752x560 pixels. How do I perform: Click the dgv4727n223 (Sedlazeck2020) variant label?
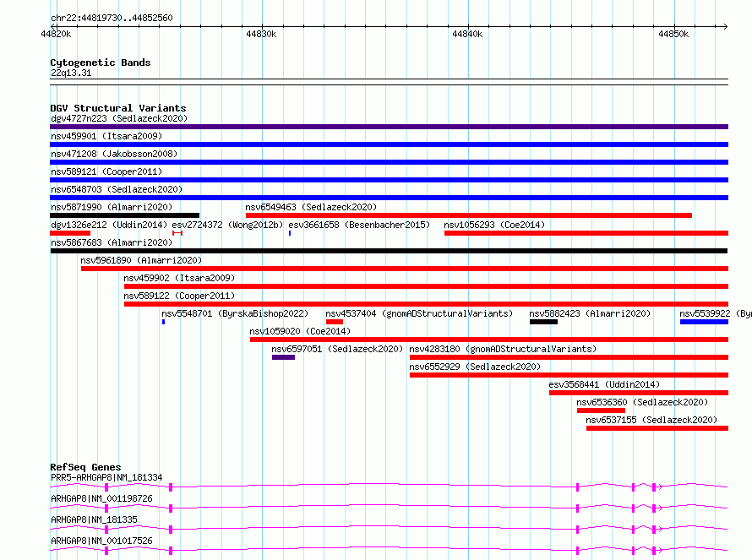pos(119,118)
